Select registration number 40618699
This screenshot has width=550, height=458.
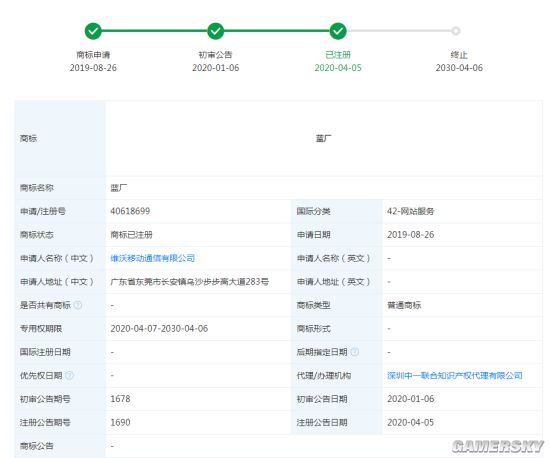tap(130, 211)
